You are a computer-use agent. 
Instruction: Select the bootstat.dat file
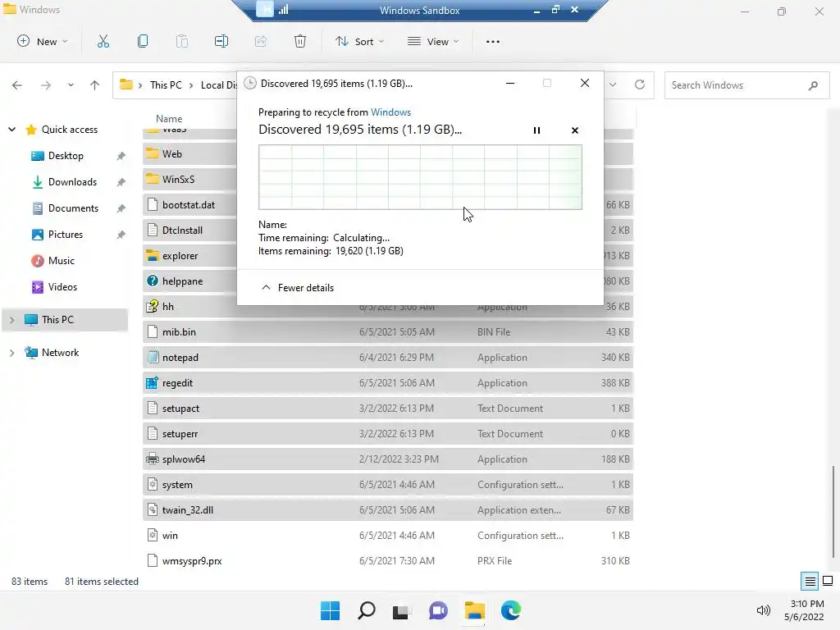tap(189, 204)
